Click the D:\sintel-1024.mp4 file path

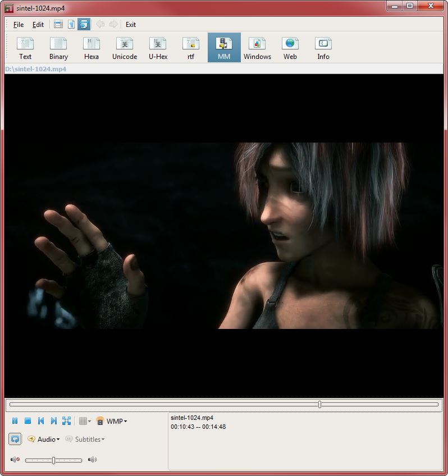[x=35, y=69]
